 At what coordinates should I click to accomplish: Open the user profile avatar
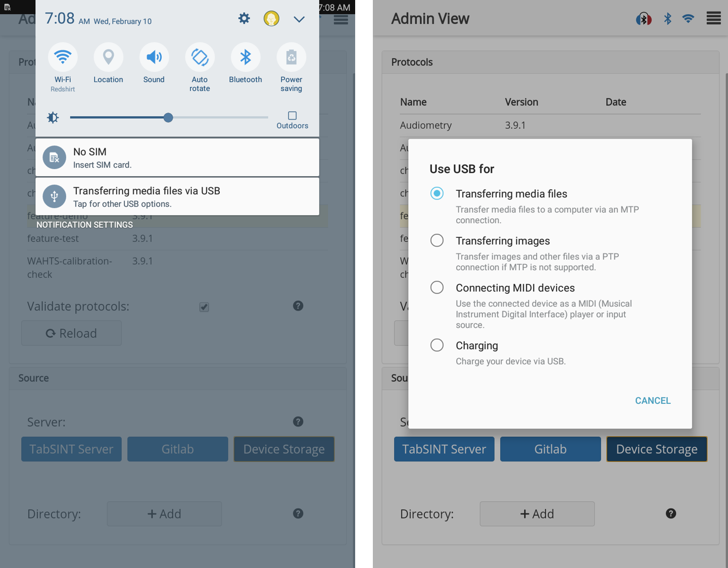pos(271,19)
